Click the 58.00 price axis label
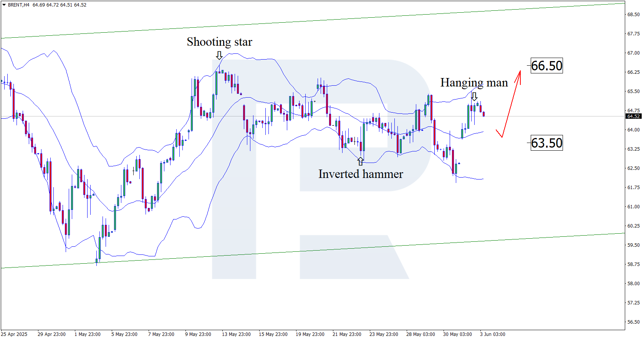Image resolution: width=644 pixels, height=339 pixels. pyautogui.click(x=633, y=284)
